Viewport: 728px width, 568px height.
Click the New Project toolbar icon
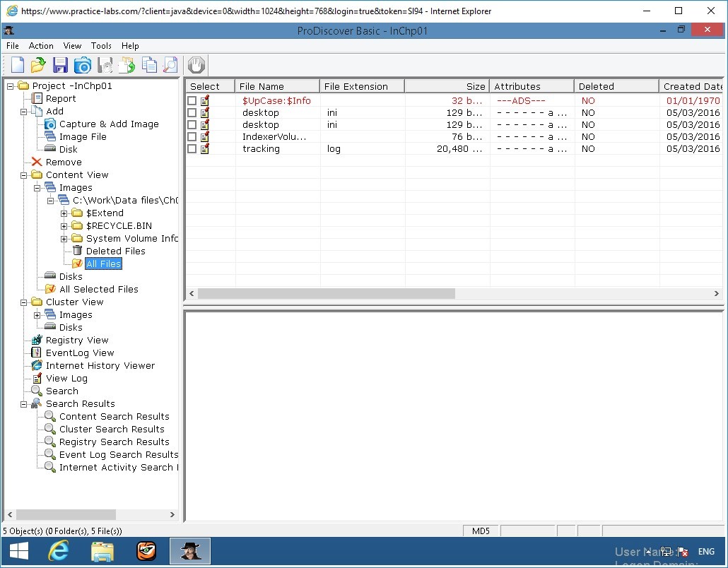click(x=18, y=65)
